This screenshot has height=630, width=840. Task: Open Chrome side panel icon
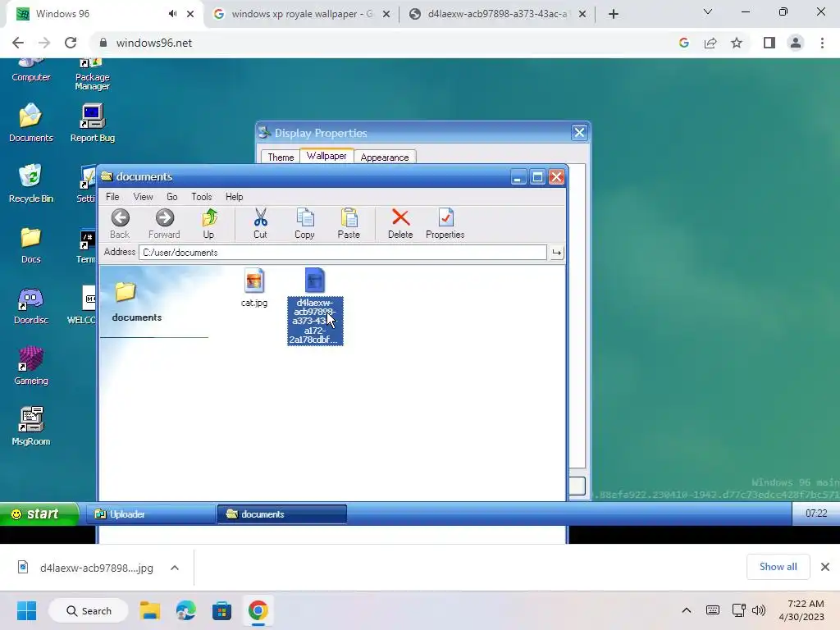769,43
